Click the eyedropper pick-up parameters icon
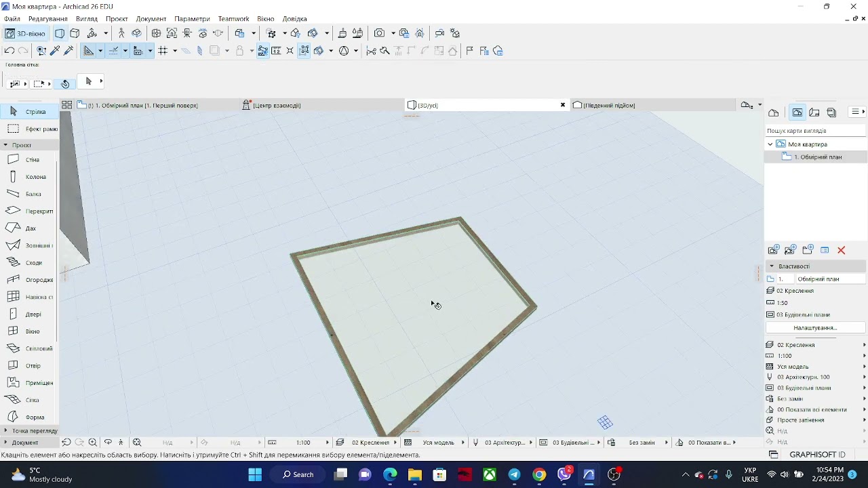Screen dimensions: 868x488 coord(55,51)
